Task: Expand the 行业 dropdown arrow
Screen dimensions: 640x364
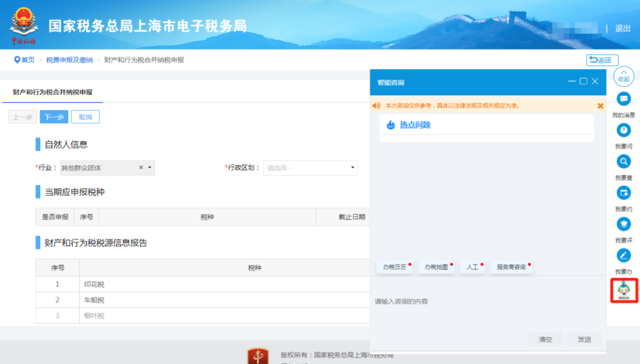Action: (x=150, y=167)
